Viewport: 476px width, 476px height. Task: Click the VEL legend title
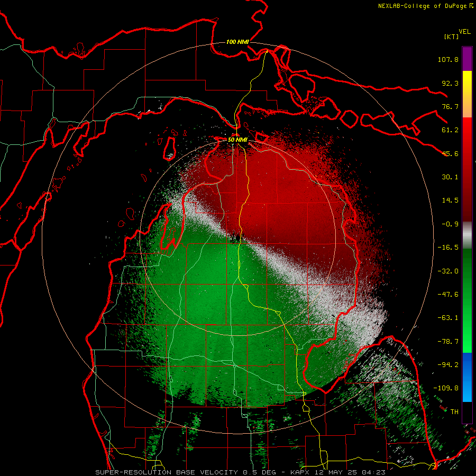pyautogui.click(x=465, y=32)
